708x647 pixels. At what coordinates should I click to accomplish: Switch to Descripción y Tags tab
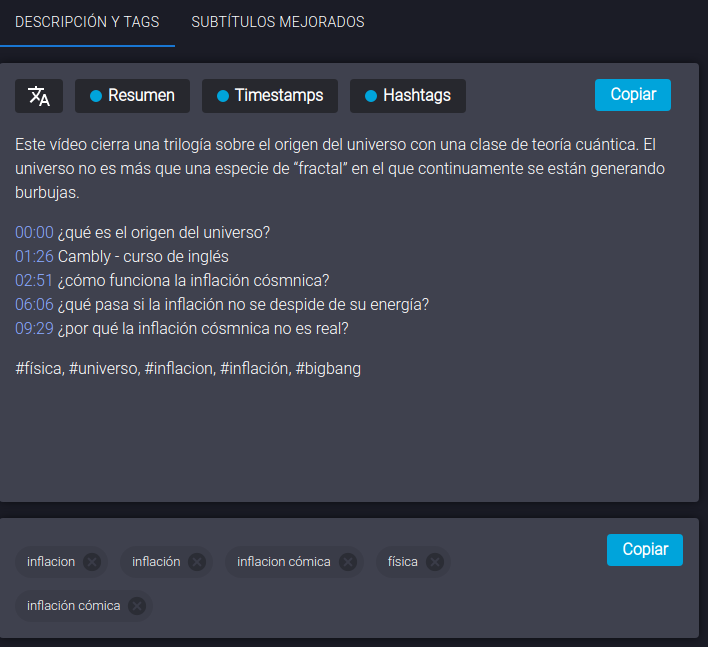(x=87, y=22)
